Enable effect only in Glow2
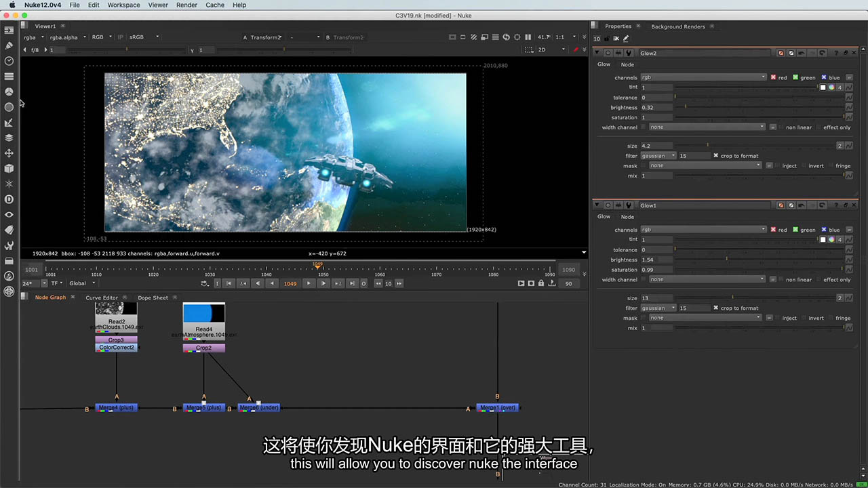This screenshot has height=488, width=868. (818, 127)
